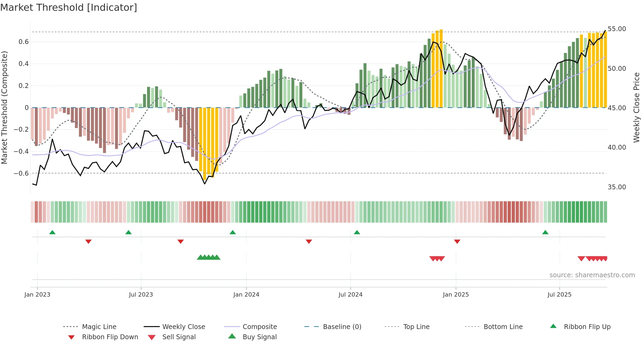Click the Jan 2024 axis label
The width and height of the screenshot is (644, 362).
pyautogui.click(x=246, y=295)
